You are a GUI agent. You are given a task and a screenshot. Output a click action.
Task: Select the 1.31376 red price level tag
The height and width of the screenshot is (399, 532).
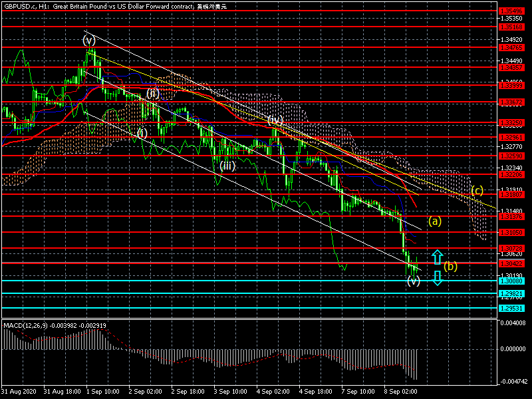pos(509,216)
